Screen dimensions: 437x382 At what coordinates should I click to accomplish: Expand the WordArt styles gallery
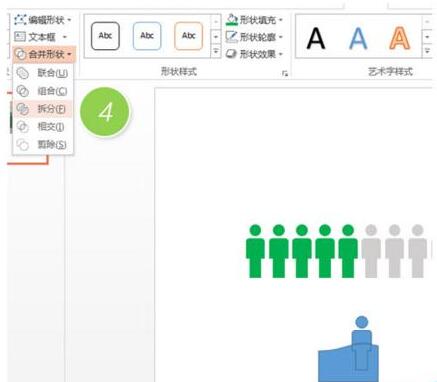coord(428,52)
